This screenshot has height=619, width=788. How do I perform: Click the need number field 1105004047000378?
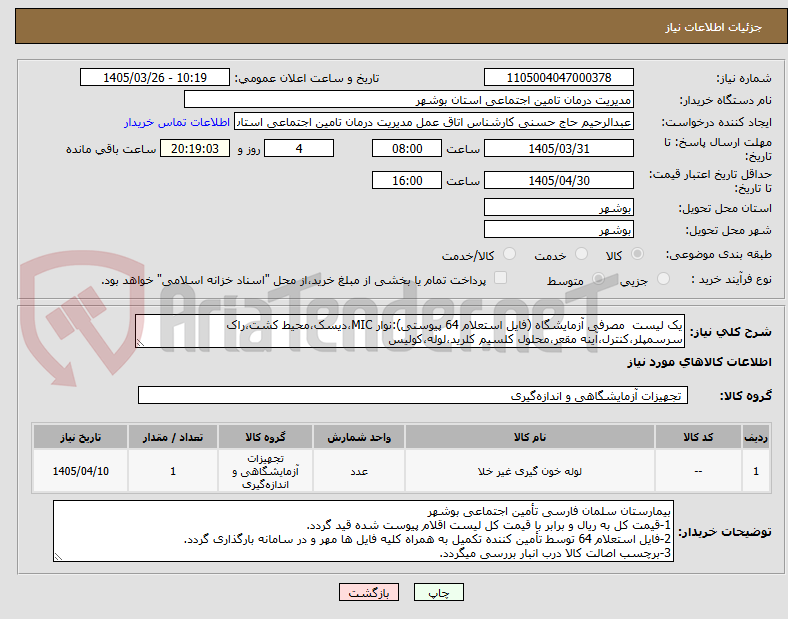pos(559,78)
